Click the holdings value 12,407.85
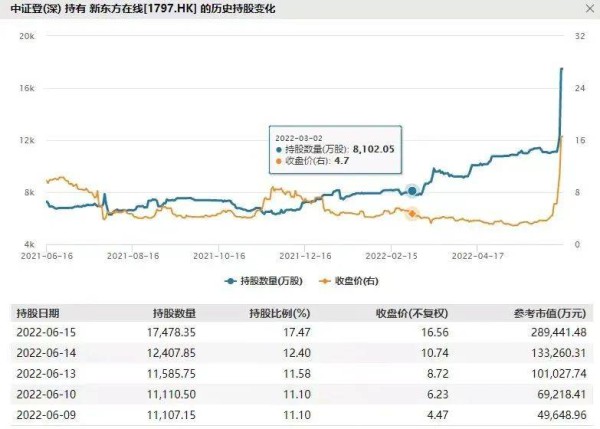 click(x=171, y=353)
